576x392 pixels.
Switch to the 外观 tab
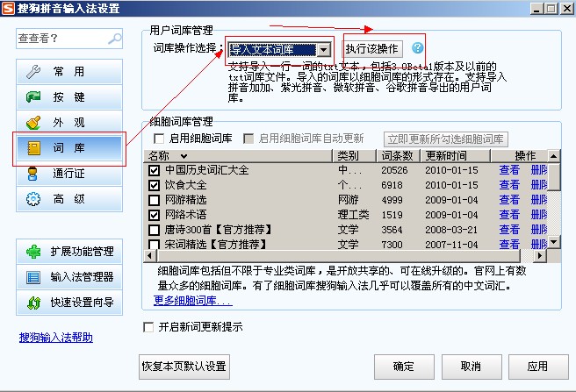pos(69,123)
